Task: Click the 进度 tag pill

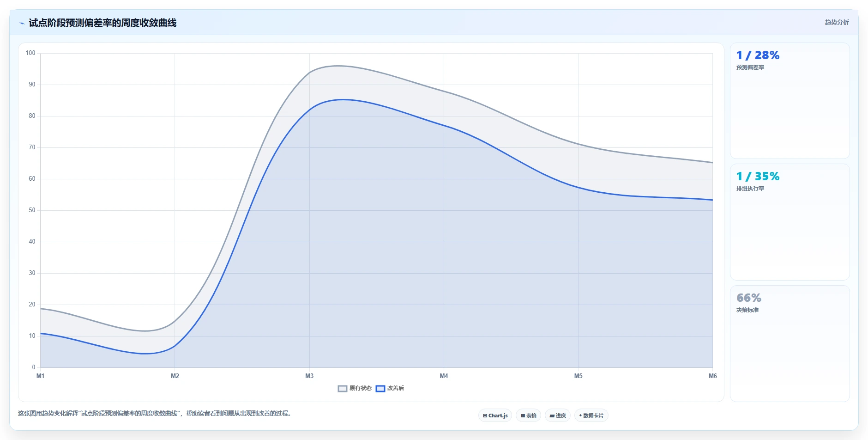Action: [x=558, y=416]
